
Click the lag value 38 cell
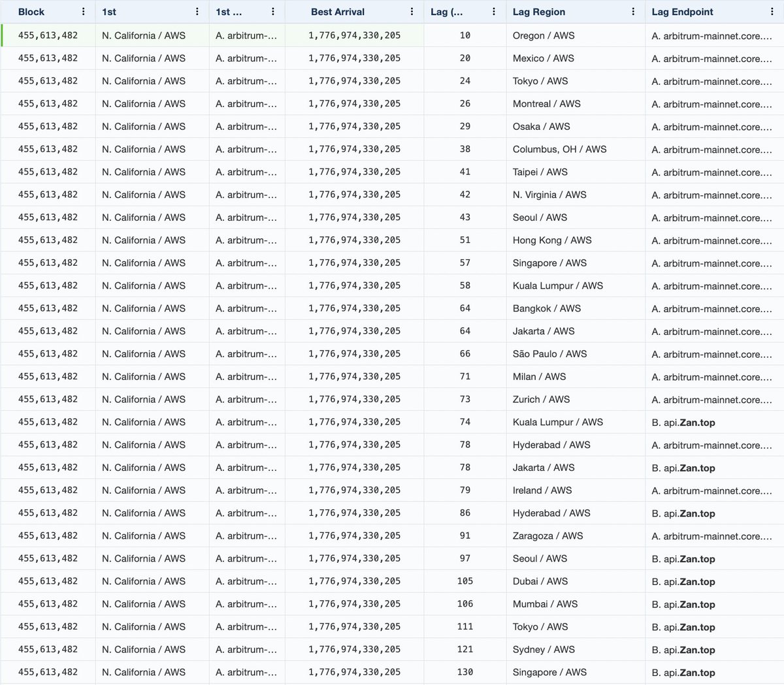[465, 150]
